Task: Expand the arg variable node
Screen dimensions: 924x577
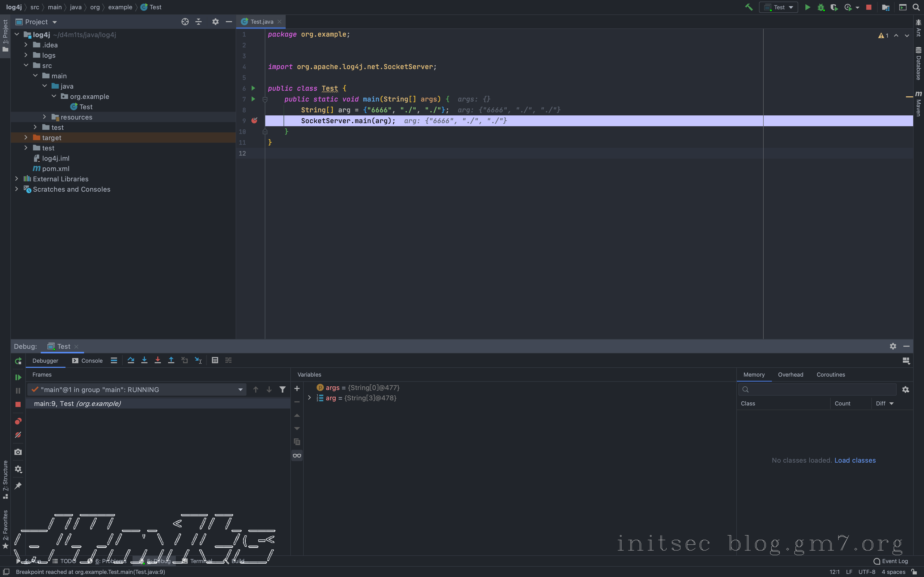Action: (309, 398)
